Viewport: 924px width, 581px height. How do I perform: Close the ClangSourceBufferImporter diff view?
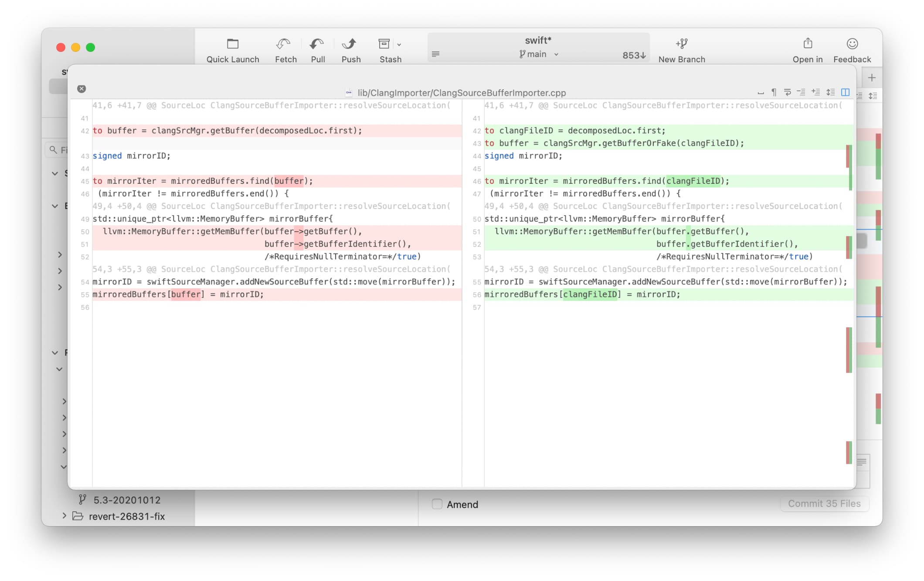coord(82,88)
